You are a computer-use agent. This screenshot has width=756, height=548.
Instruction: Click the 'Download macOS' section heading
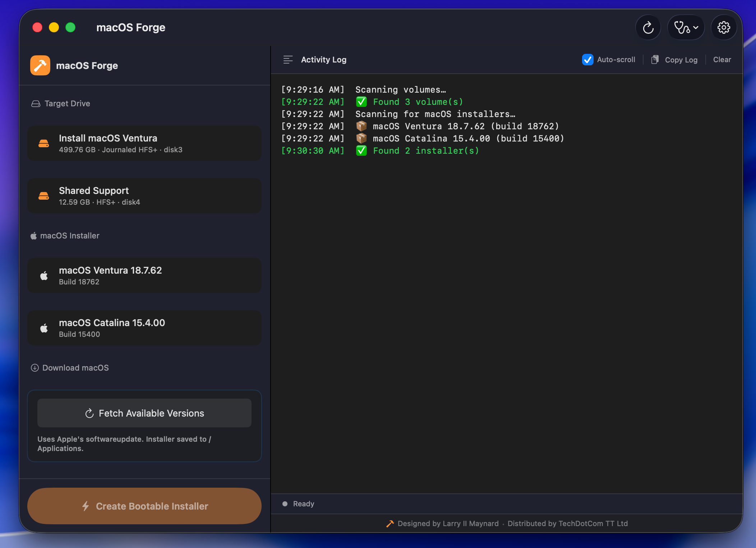click(75, 368)
